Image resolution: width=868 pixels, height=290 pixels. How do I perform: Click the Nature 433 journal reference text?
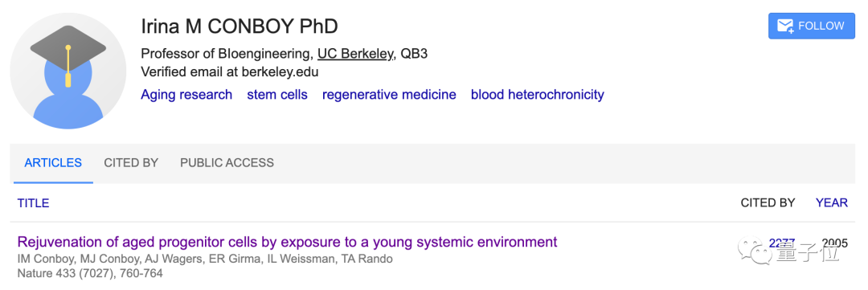(x=90, y=273)
